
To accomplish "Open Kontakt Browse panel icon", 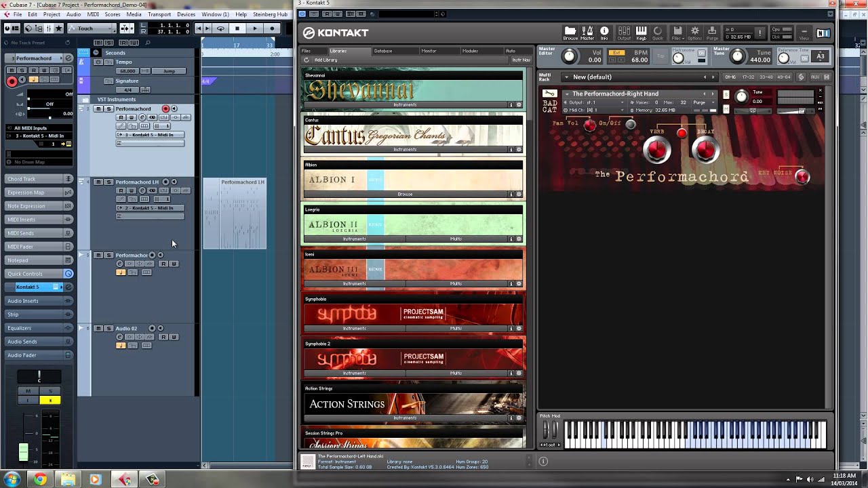I will pos(570,33).
